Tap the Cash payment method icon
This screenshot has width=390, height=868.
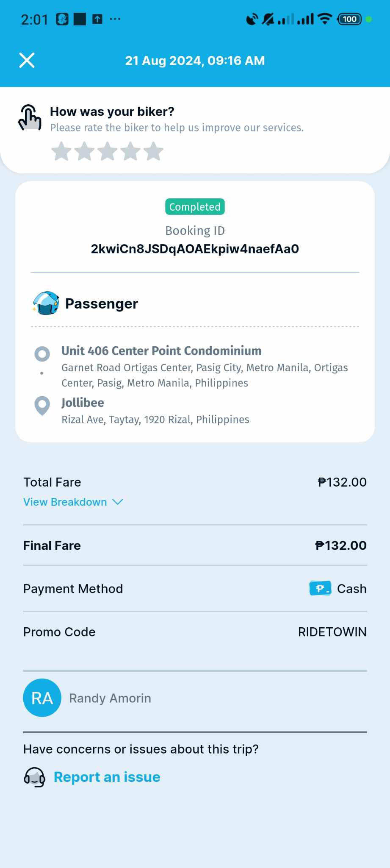point(320,588)
